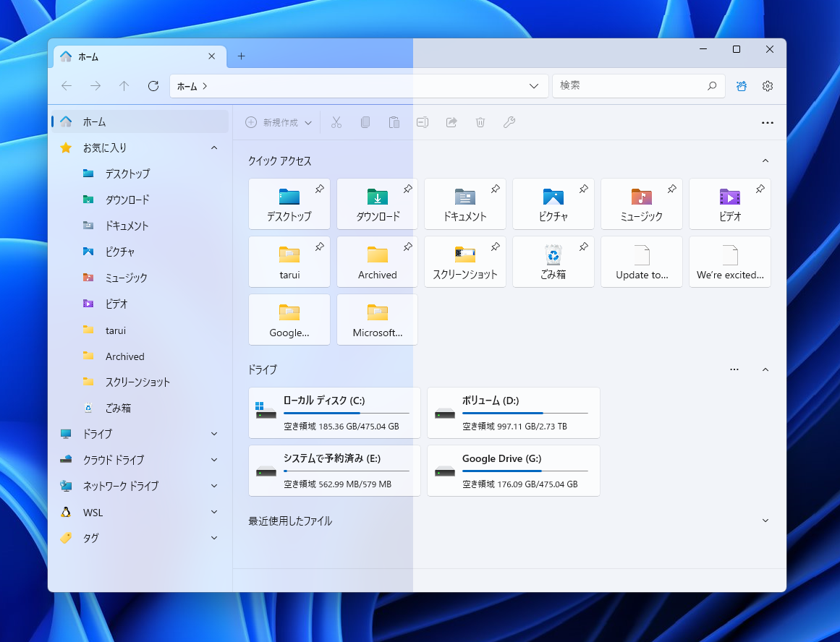Screen dimensions: 840x642
Task: Open the ドキュメント quick access card
Action: [465, 204]
